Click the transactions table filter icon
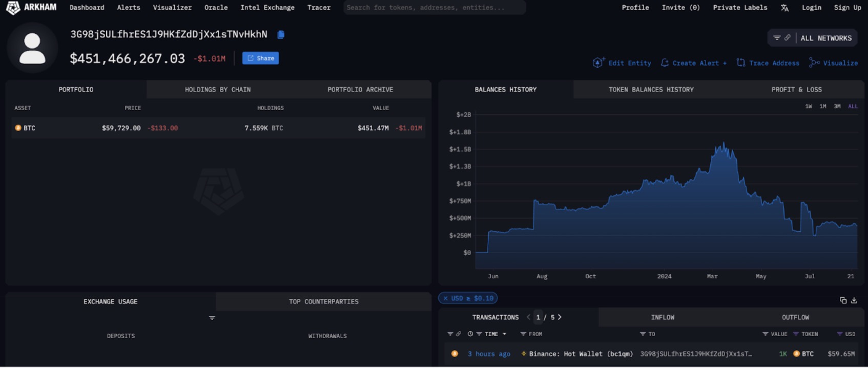 coord(450,334)
